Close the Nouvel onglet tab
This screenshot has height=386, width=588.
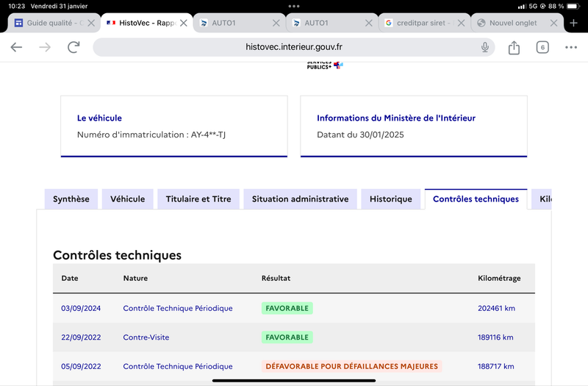click(553, 23)
